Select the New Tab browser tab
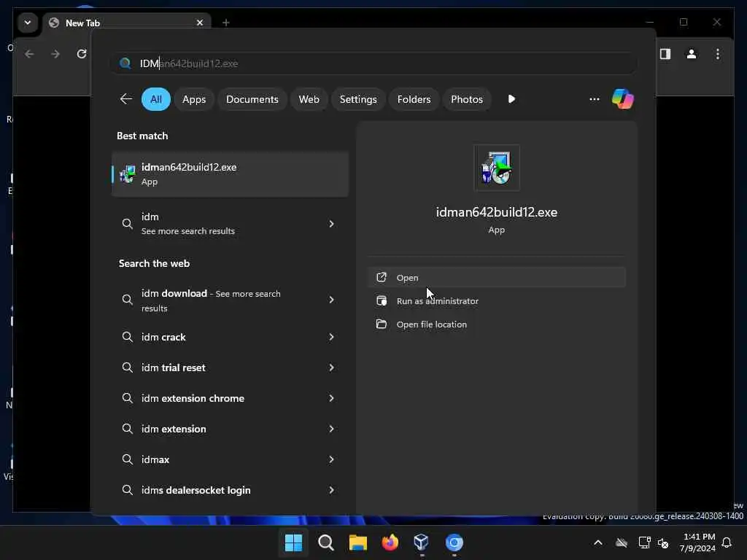 pos(127,23)
